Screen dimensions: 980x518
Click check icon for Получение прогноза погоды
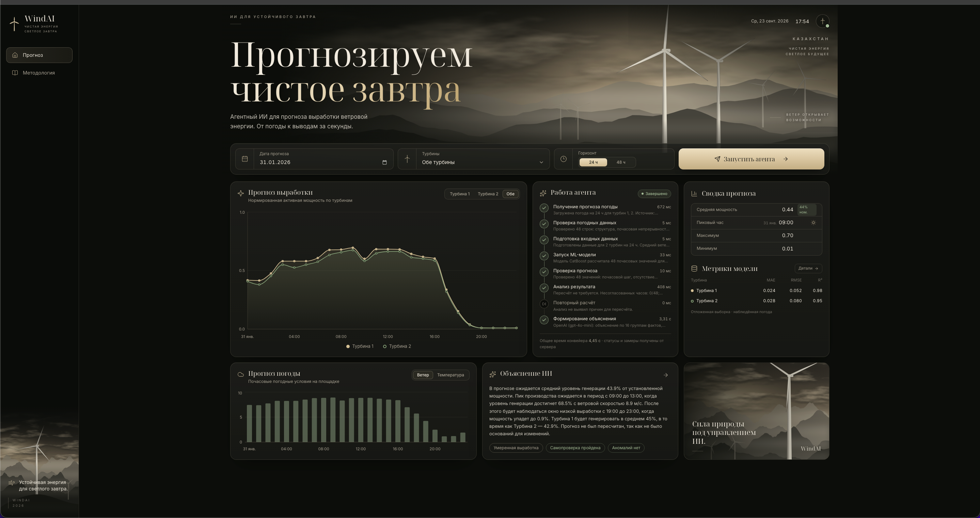544,208
